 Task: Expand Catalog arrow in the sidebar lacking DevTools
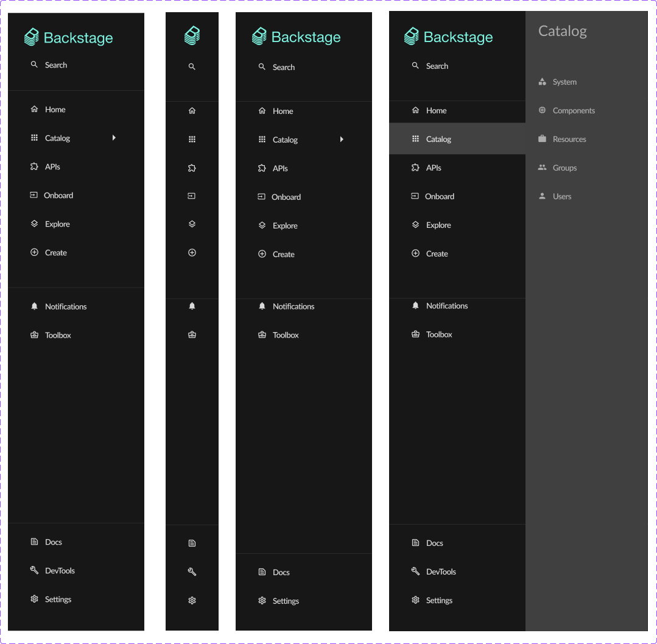click(x=342, y=140)
